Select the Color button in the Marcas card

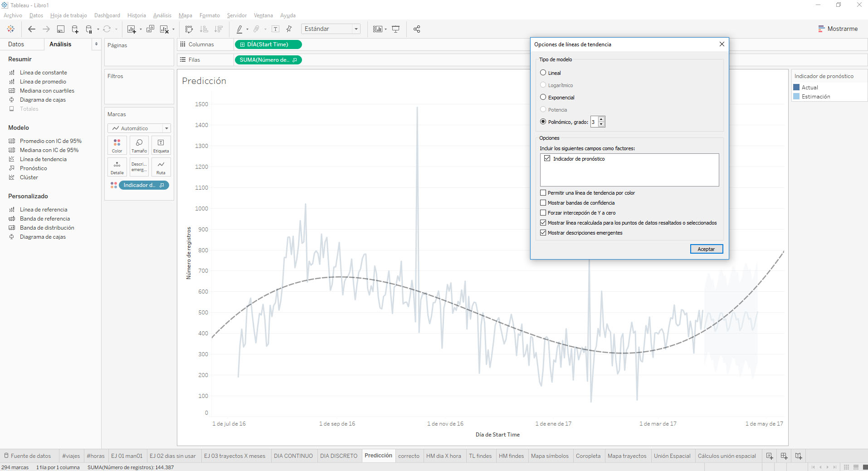pyautogui.click(x=117, y=145)
